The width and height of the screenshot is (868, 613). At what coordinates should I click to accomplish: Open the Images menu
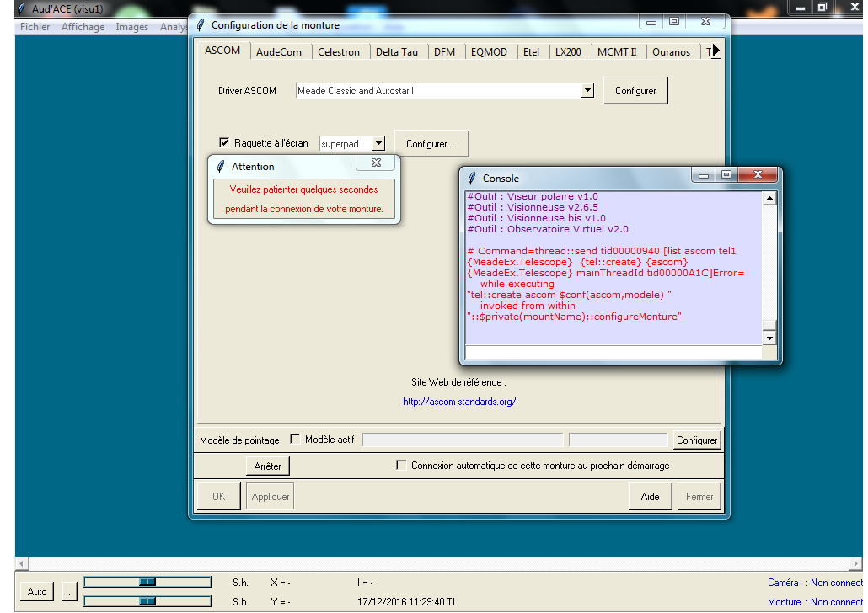click(x=131, y=27)
